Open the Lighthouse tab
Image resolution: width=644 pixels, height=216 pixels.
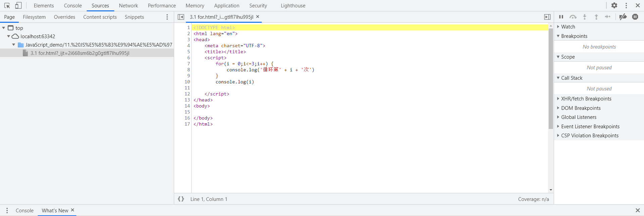293,6
